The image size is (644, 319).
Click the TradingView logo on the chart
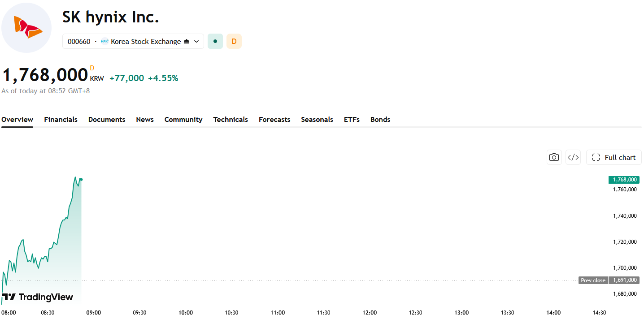[x=37, y=297]
